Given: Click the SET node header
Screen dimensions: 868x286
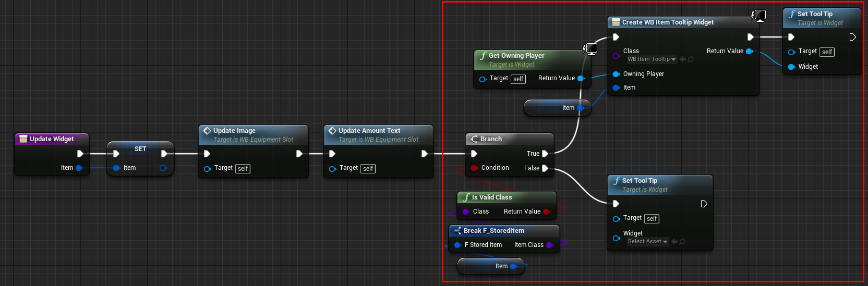Looking at the screenshot, I should click(140, 149).
